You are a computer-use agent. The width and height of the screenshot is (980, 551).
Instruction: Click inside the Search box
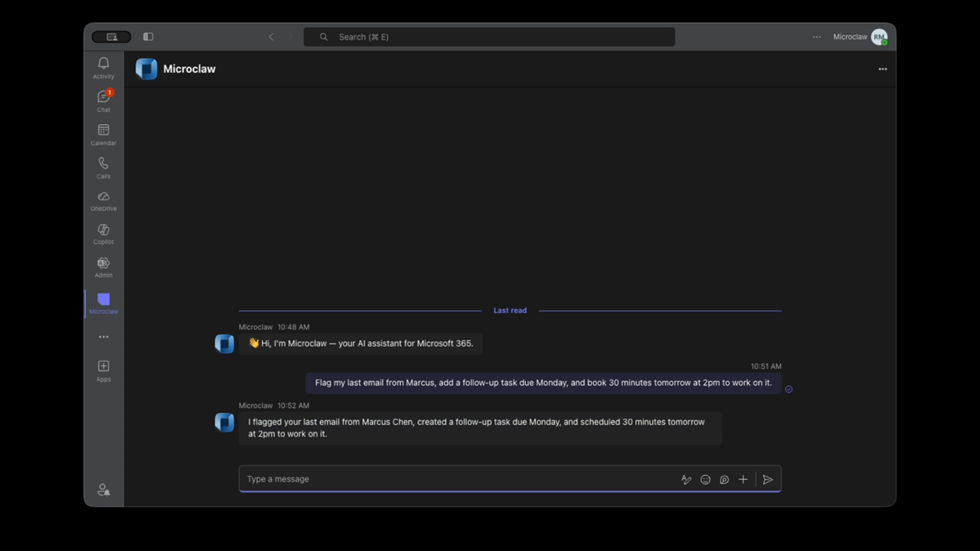point(489,37)
